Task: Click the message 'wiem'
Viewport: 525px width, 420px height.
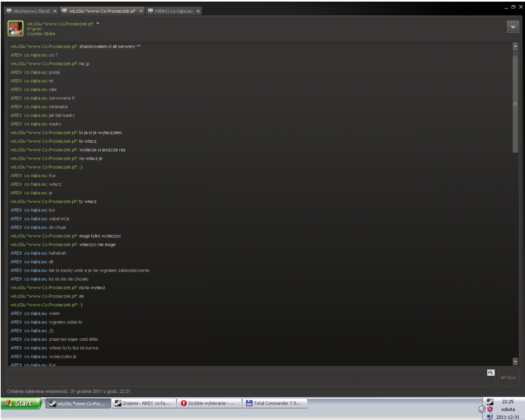Action: pos(54,314)
